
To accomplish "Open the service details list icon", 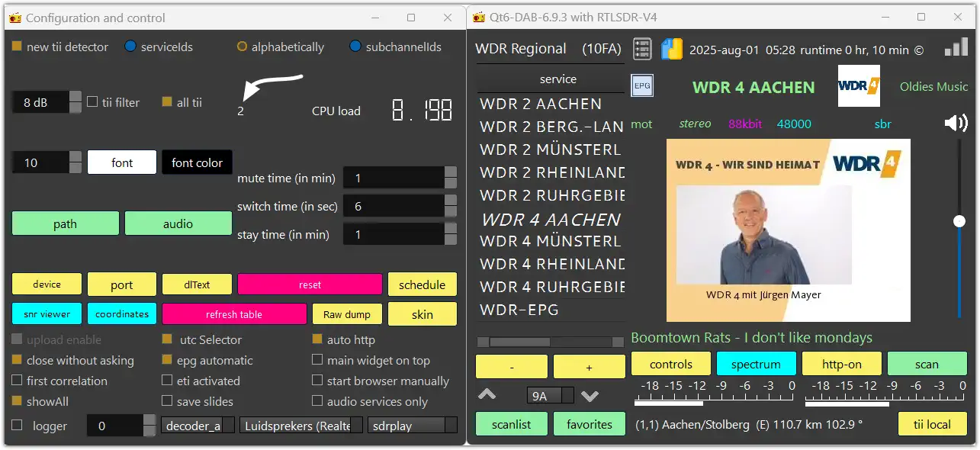I will (642, 49).
